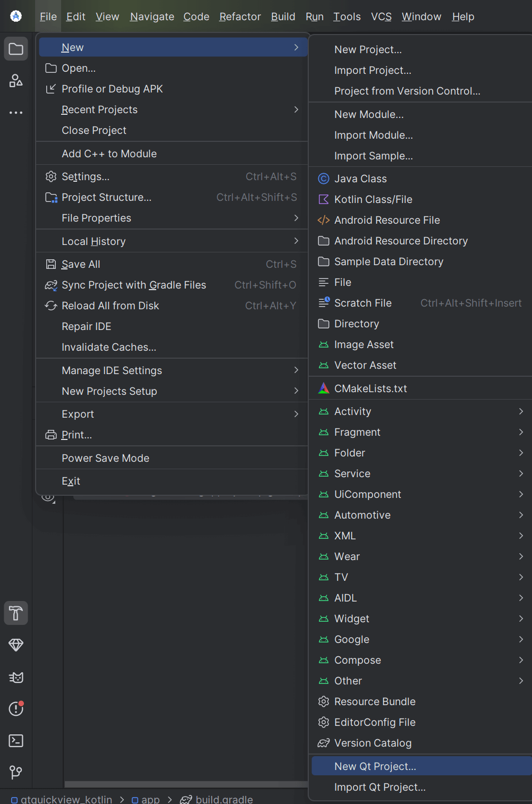Click the more tool windows ellipsis icon
Image resolution: width=532 pixels, height=804 pixels.
coord(16,113)
